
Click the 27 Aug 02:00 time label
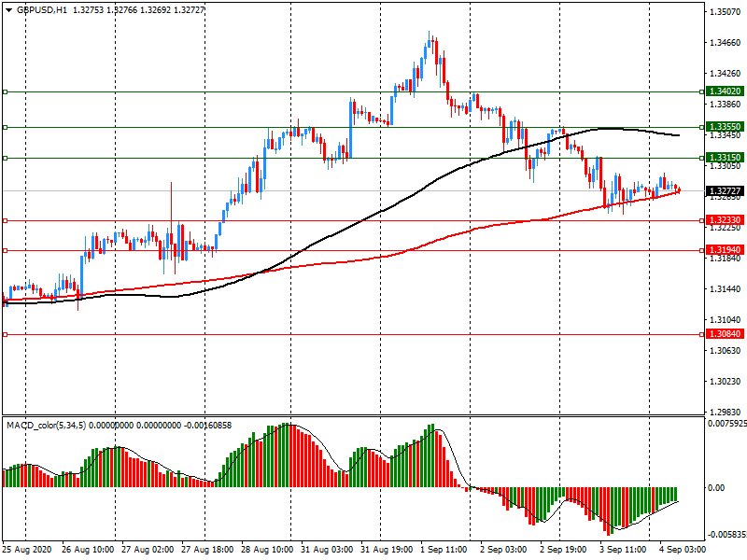tap(148, 550)
